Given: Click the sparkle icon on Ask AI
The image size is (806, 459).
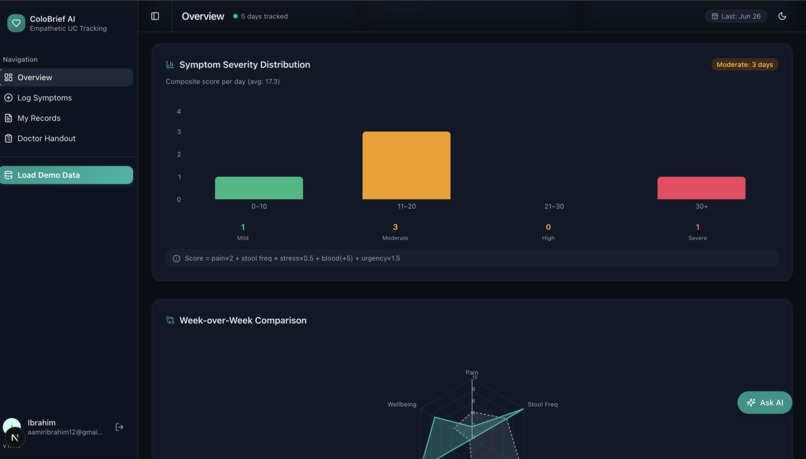Looking at the screenshot, I should (751, 402).
